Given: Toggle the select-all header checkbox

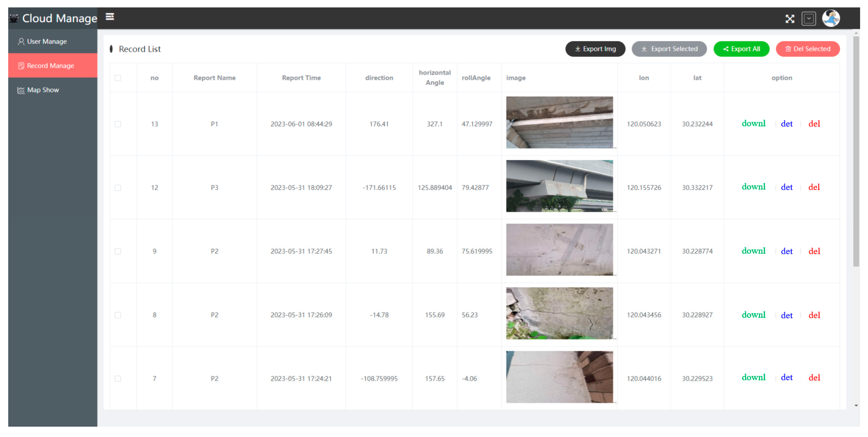Looking at the screenshot, I should tap(118, 78).
